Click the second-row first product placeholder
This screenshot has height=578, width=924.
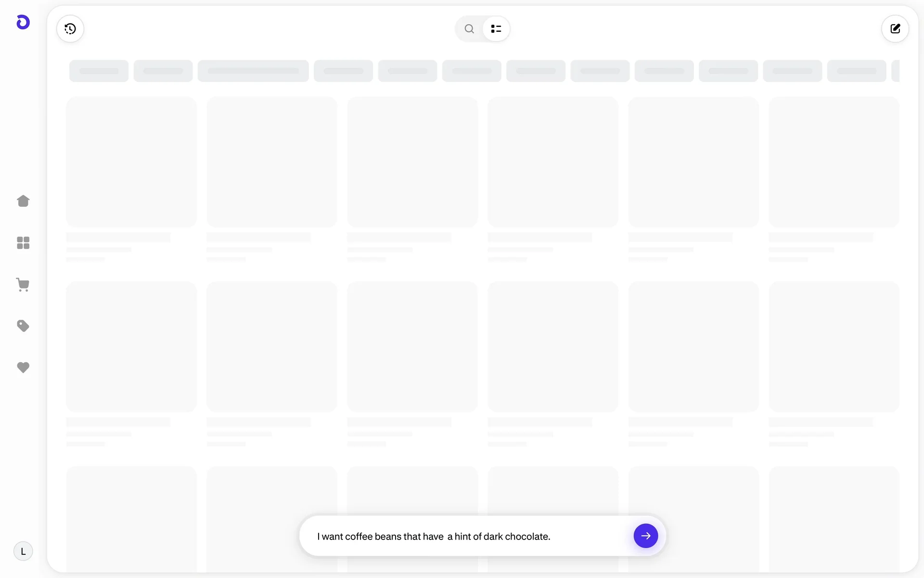pos(131,347)
